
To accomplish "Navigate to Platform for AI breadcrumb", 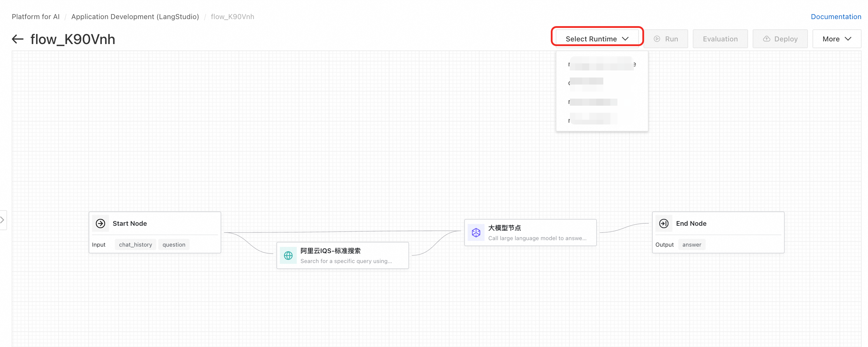I will pyautogui.click(x=36, y=16).
